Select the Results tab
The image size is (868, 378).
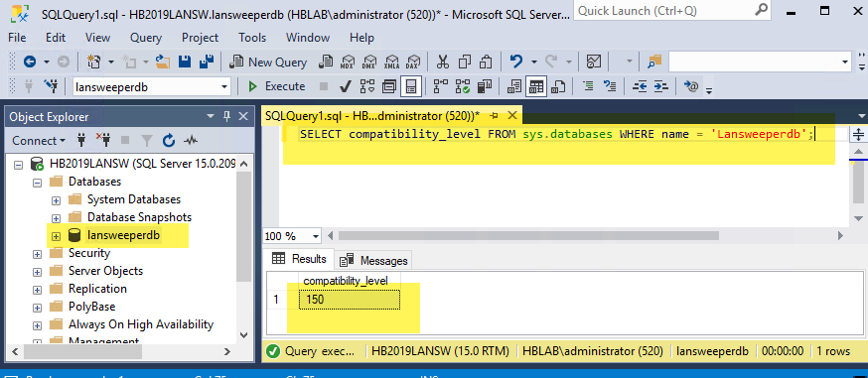tap(300, 259)
